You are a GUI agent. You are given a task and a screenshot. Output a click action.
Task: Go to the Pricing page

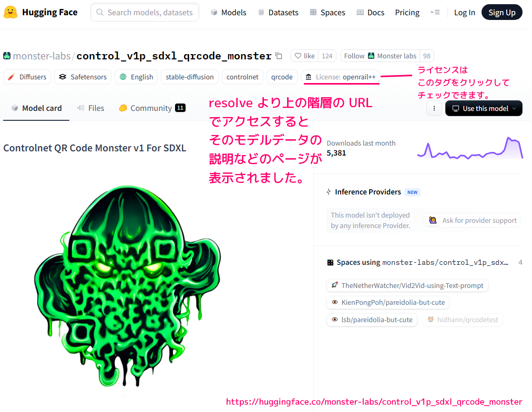(407, 13)
